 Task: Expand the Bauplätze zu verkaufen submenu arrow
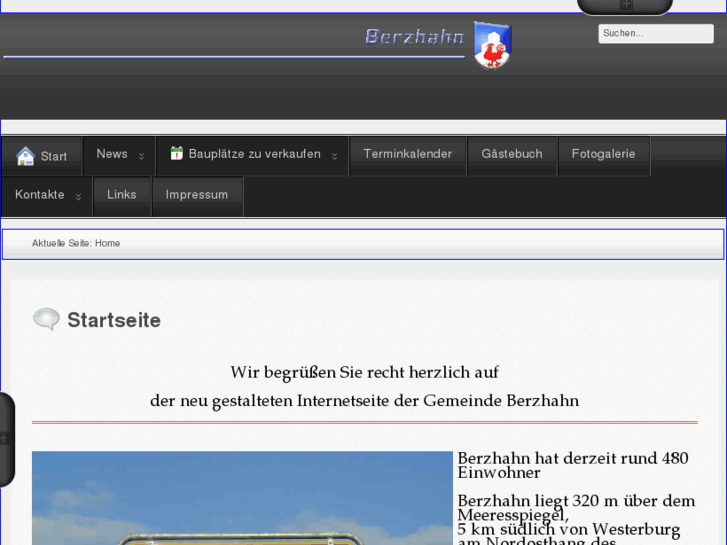pyautogui.click(x=334, y=156)
